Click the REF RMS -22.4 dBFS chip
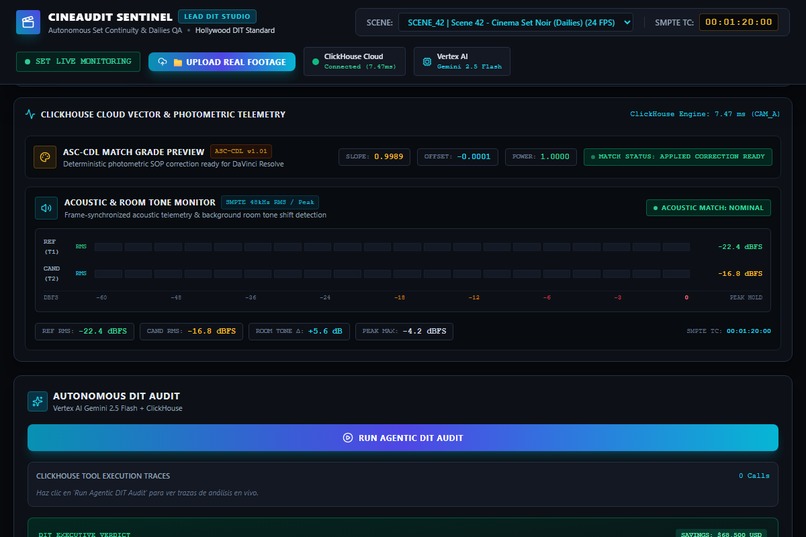The width and height of the screenshot is (806, 537). point(85,331)
